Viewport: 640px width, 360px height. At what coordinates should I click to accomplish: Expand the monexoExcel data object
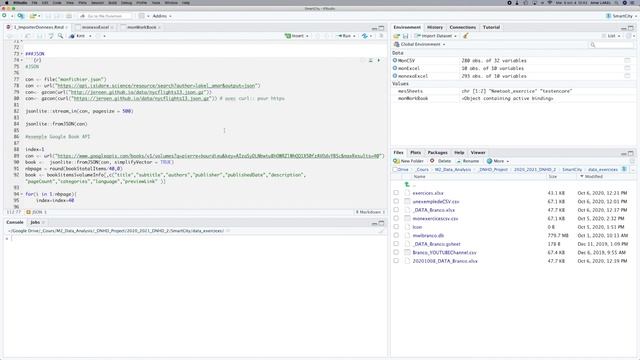click(x=395, y=76)
